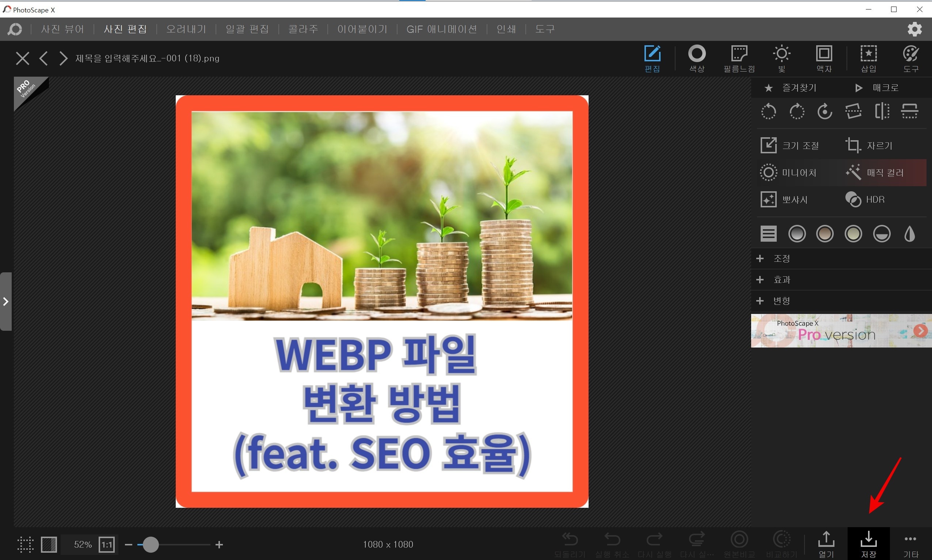Open the GIF 애니메이션 menu tab
The width and height of the screenshot is (932, 560).
pyautogui.click(x=441, y=29)
